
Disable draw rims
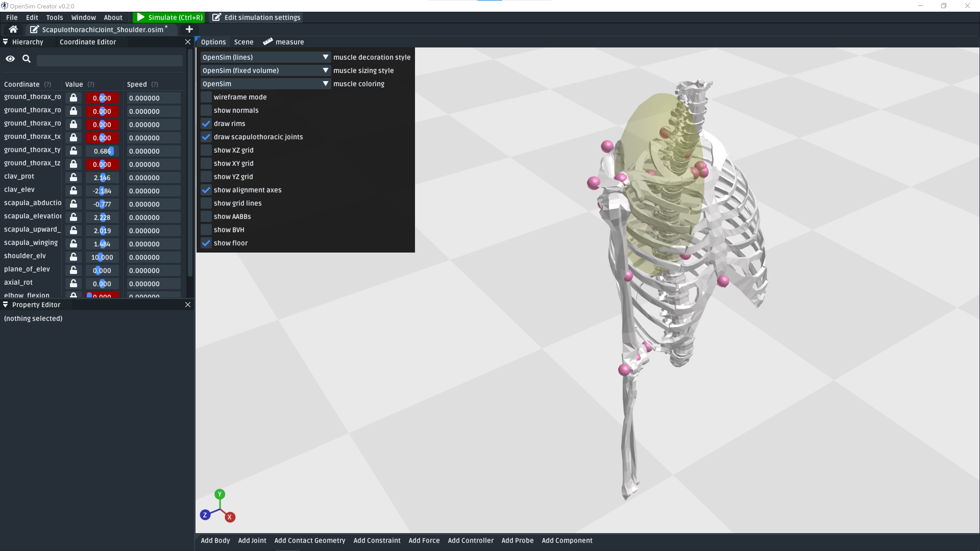click(x=206, y=123)
